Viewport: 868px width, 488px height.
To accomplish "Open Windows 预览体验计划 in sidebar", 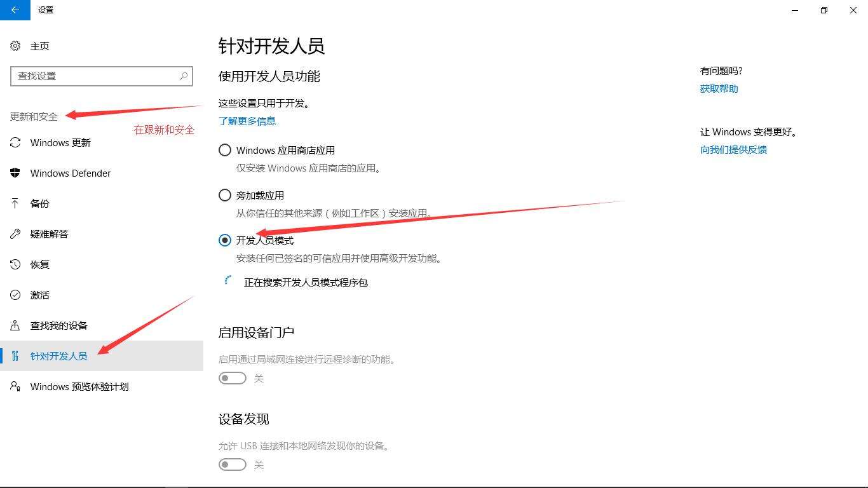I will (102, 386).
